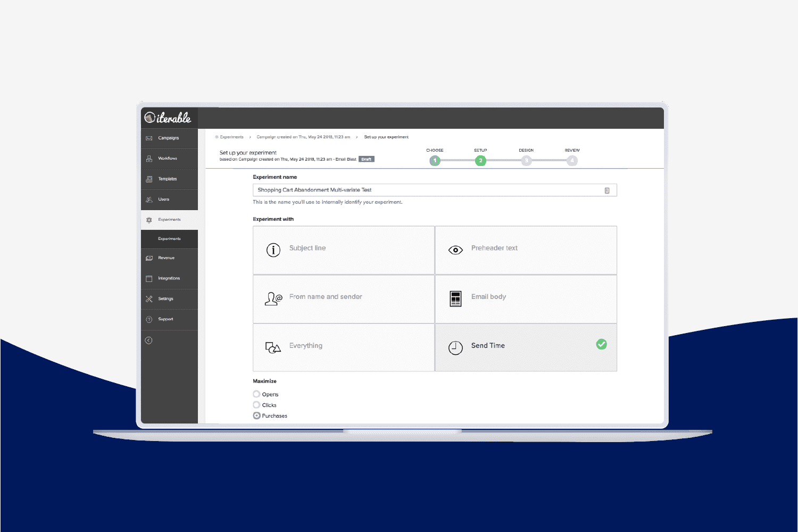Open the Users panel
The image size is (798, 532).
pos(169,199)
